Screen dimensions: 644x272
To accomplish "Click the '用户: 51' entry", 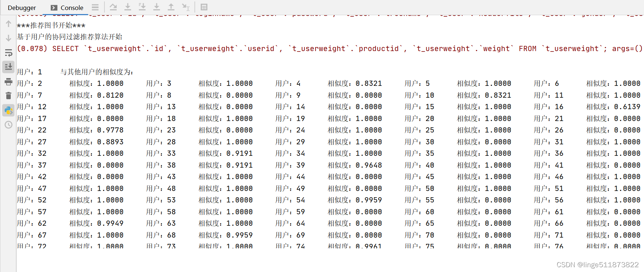I will point(548,188).
